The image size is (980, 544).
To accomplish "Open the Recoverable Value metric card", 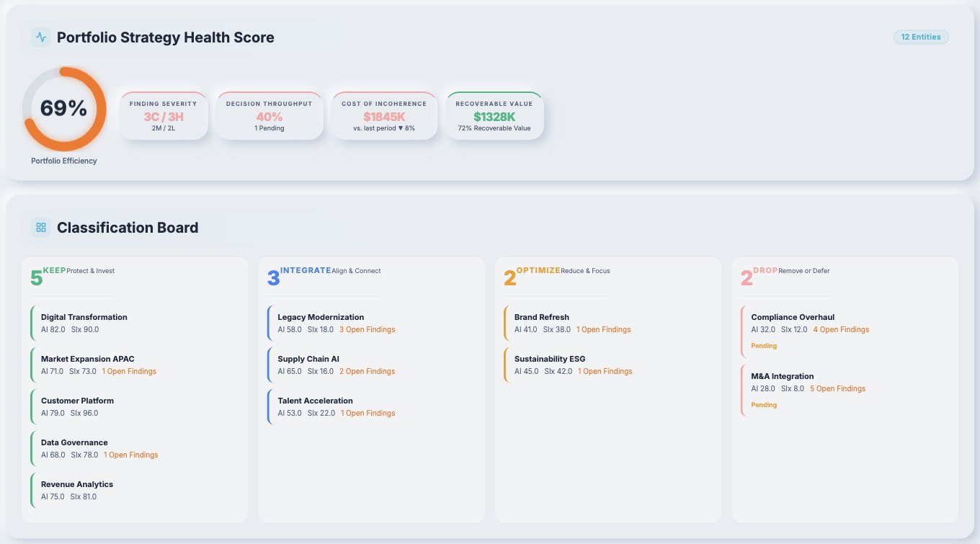I will point(494,115).
